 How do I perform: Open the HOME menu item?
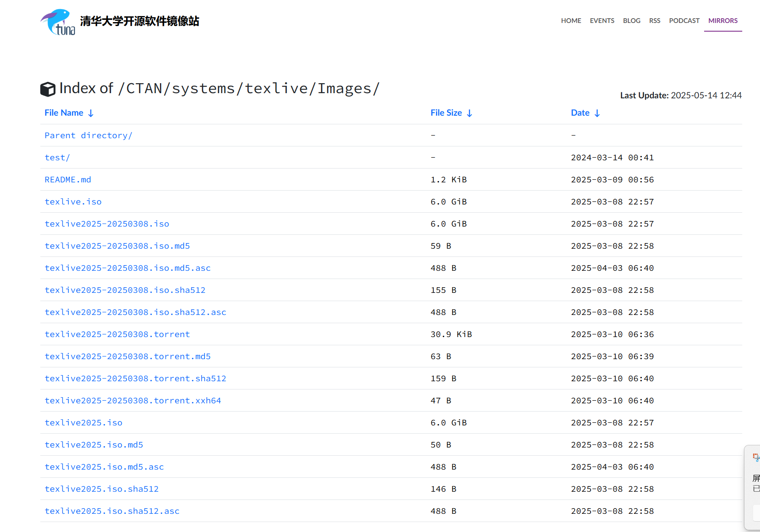coord(571,21)
